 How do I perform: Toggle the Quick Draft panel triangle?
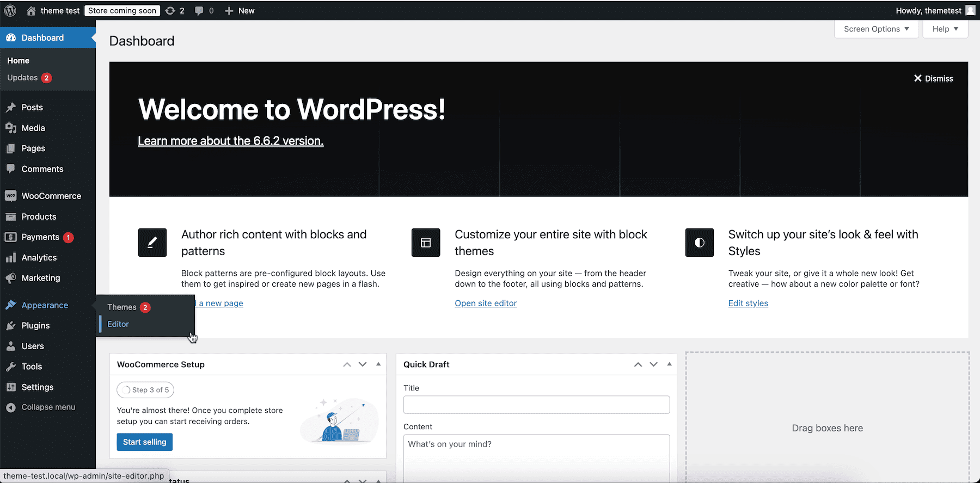(x=669, y=364)
